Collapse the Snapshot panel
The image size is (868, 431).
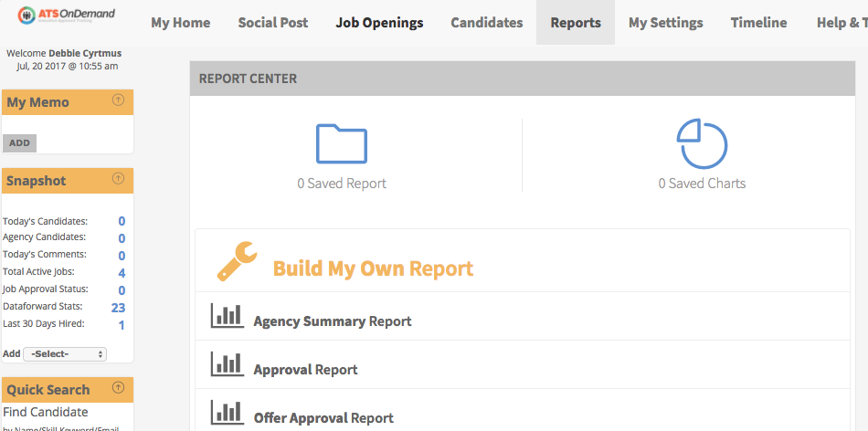pyautogui.click(x=118, y=179)
